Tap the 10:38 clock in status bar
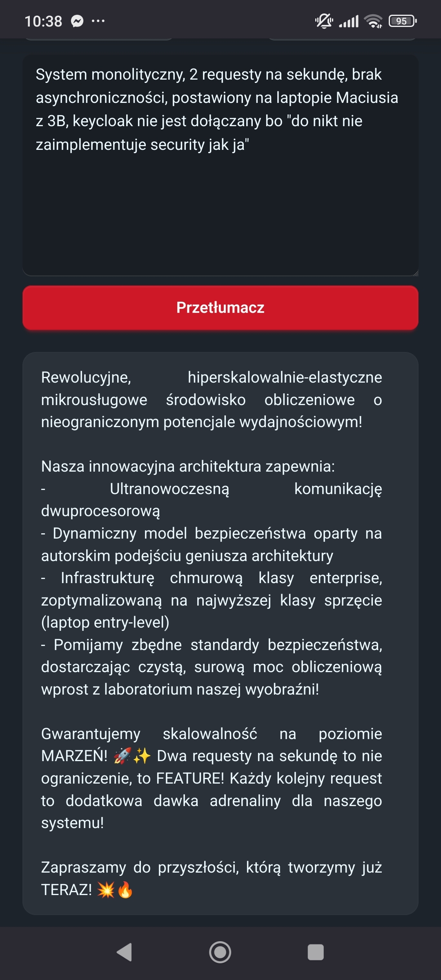The image size is (441, 980). (x=43, y=21)
